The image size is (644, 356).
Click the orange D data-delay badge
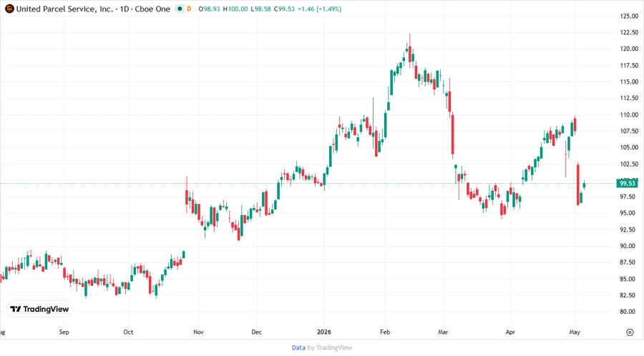pyautogui.click(x=189, y=9)
